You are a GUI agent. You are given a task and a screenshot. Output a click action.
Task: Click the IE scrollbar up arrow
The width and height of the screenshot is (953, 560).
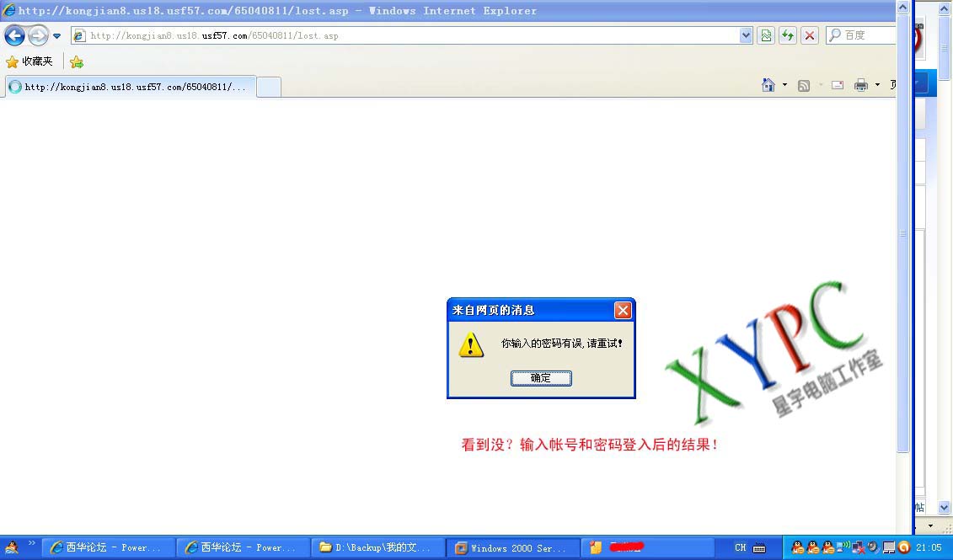[x=902, y=7]
